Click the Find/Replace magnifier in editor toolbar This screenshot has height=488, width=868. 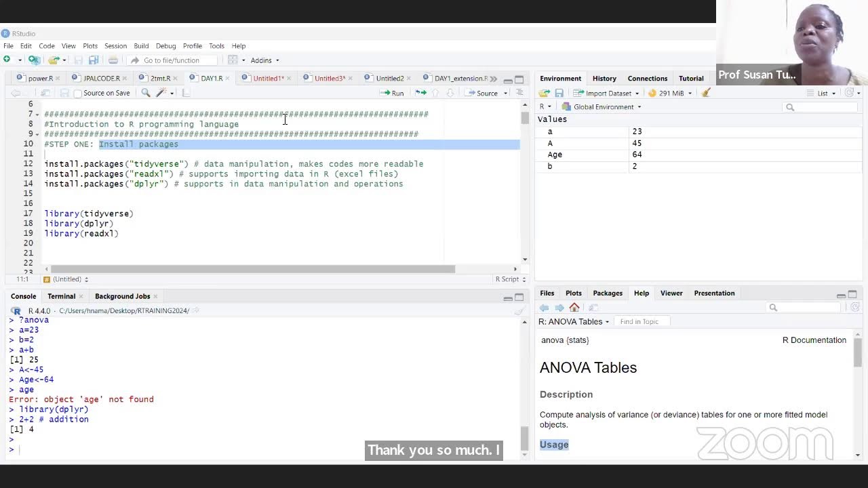coord(146,93)
